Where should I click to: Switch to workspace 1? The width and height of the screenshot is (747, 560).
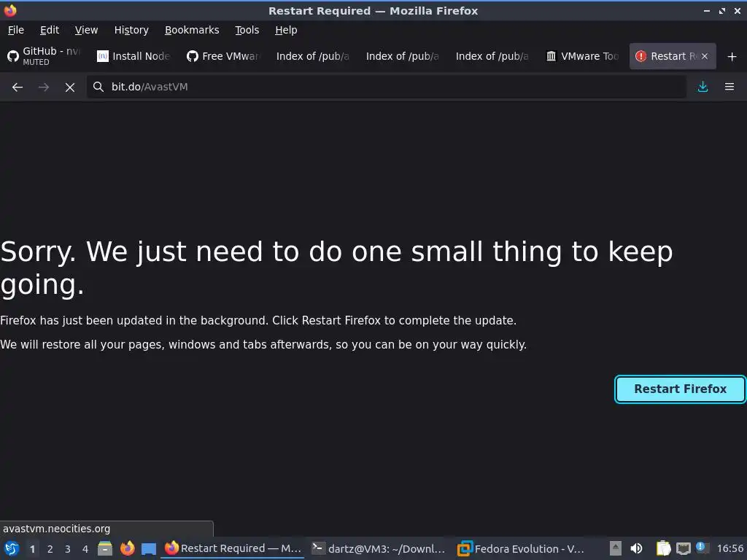point(32,549)
